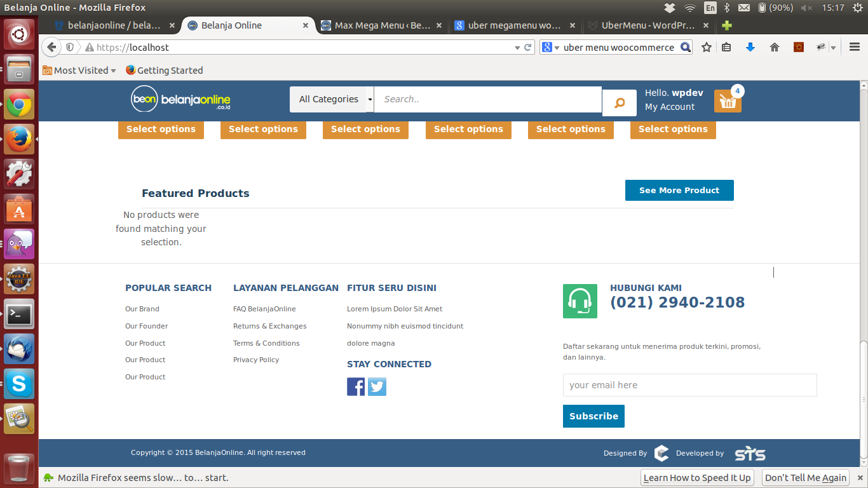Open the Getting Started bookmark
Screen dimensions: 868x488
click(164, 70)
